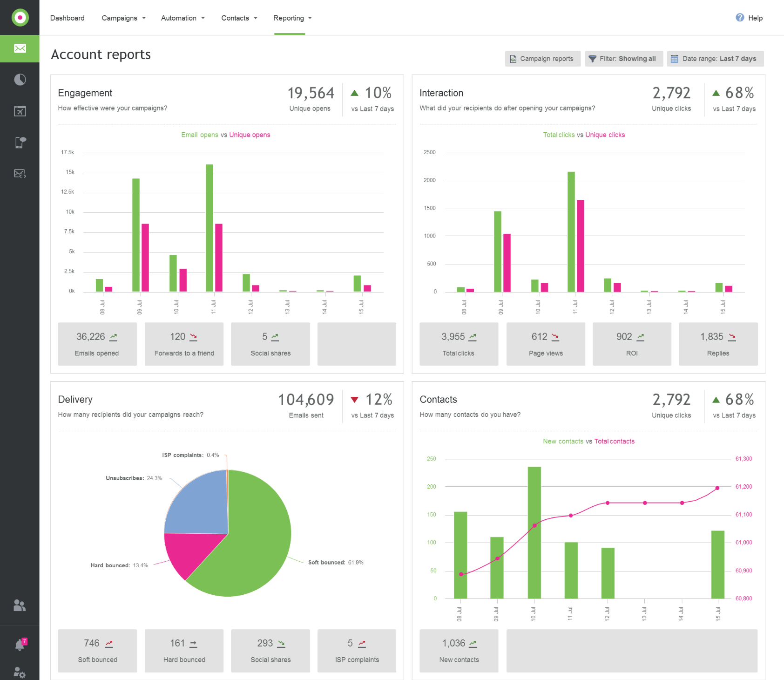Click the date range calendar icon

pos(674,59)
